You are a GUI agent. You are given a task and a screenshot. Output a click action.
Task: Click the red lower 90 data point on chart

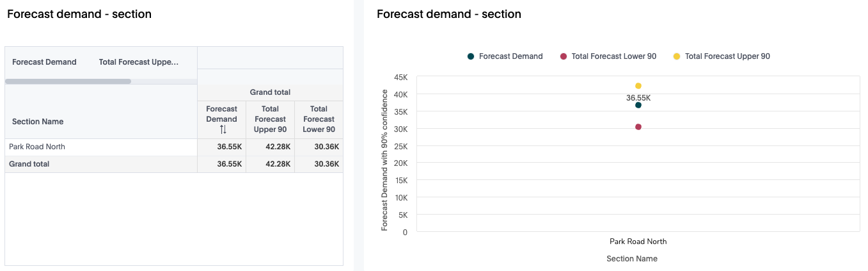pos(638,127)
